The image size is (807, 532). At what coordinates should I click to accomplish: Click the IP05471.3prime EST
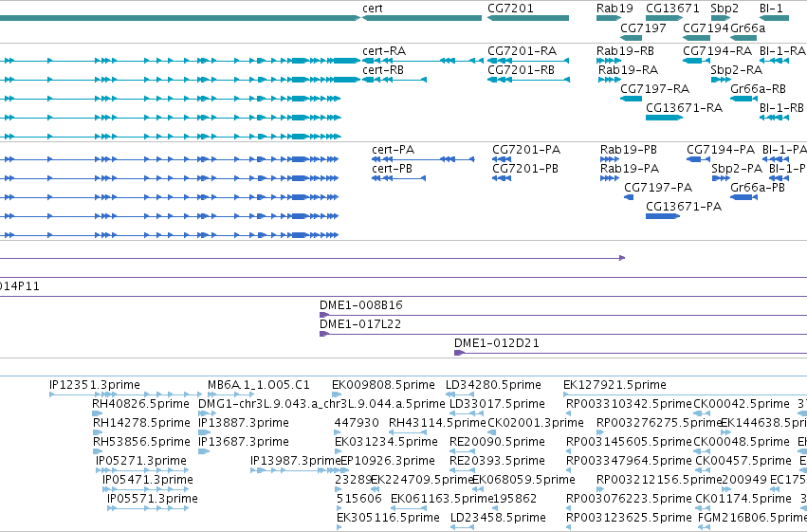click(x=146, y=489)
